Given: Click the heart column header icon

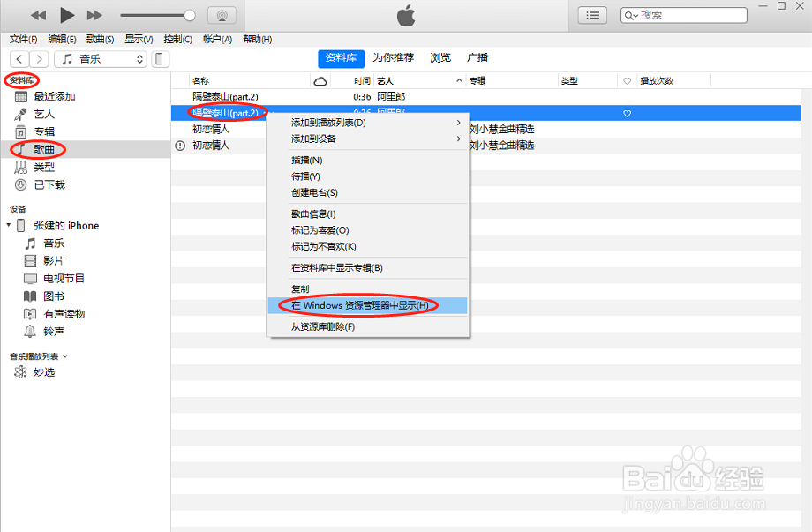Looking at the screenshot, I should [628, 81].
